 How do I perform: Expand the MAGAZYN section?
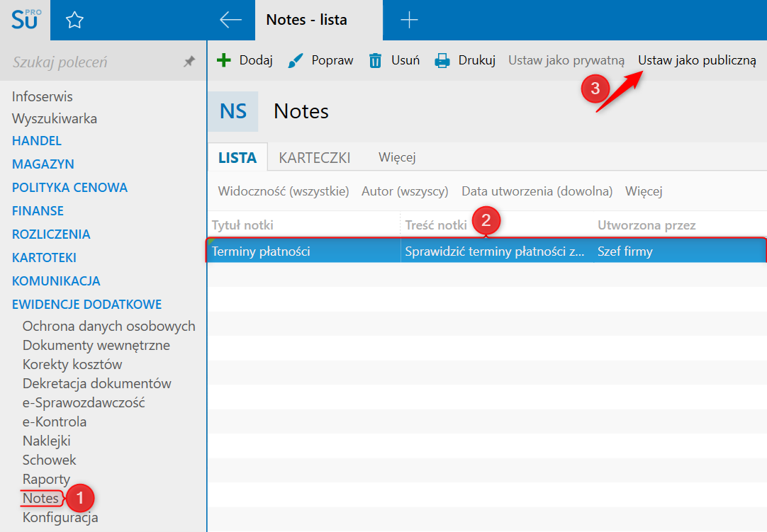click(x=43, y=164)
